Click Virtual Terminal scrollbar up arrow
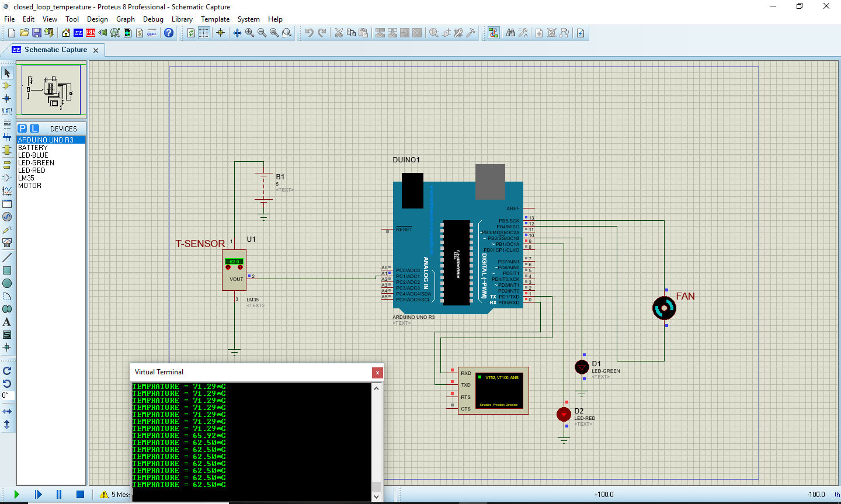Screen dimensions: 841x504 click(377, 388)
